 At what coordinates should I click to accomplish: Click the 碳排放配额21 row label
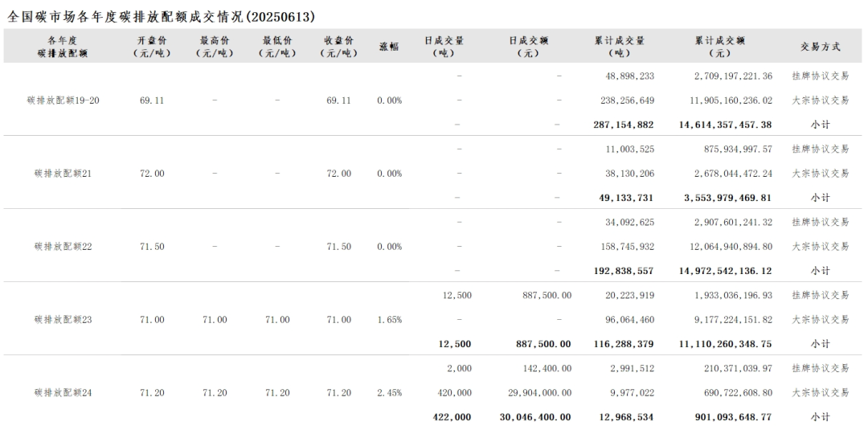point(63,174)
